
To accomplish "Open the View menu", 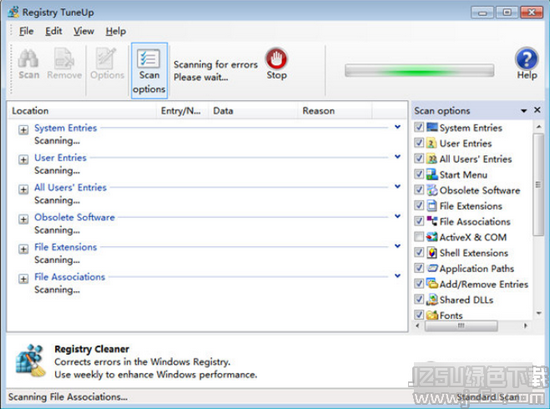I will (x=84, y=31).
